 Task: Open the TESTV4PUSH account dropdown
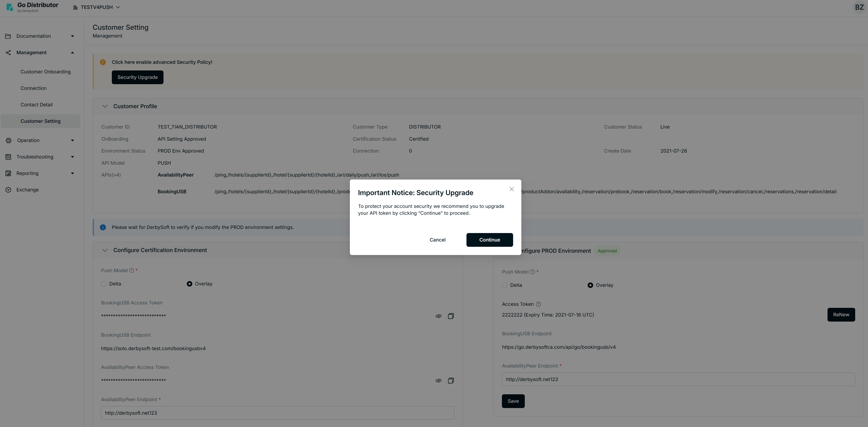(x=97, y=7)
